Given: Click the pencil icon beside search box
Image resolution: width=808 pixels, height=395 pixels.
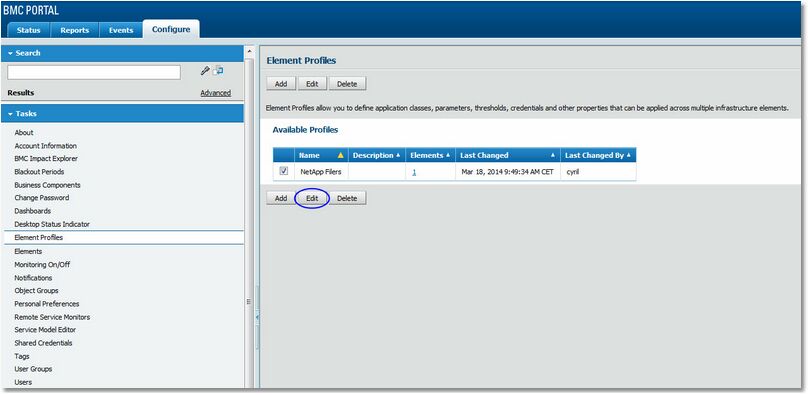Looking at the screenshot, I should click(205, 71).
